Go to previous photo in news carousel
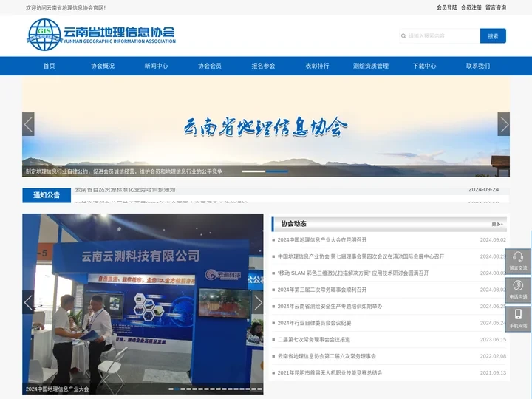The image size is (532, 399). [28, 302]
